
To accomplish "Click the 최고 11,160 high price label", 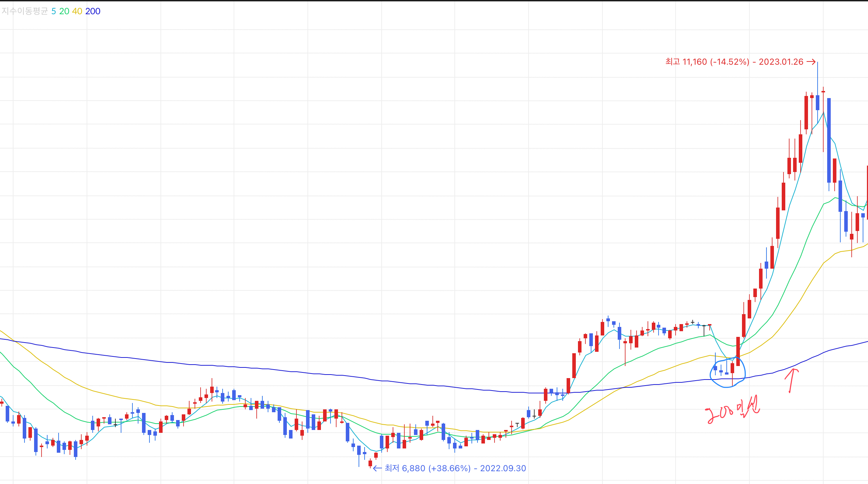I will 740,62.
